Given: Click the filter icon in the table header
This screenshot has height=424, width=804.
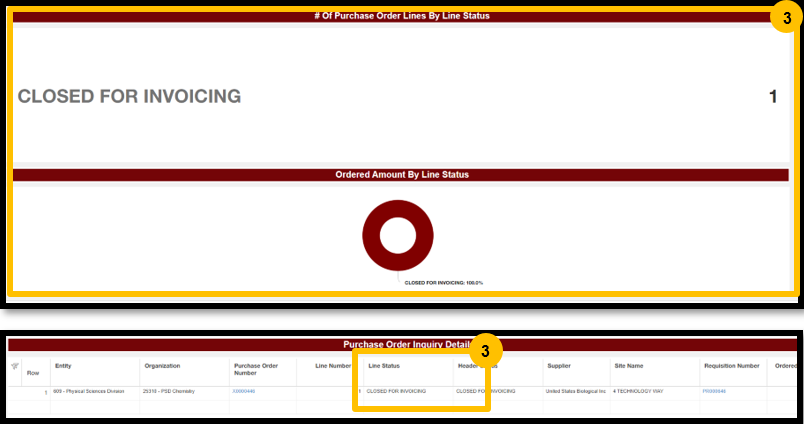Looking at the screenshot, I should point(15,366).
